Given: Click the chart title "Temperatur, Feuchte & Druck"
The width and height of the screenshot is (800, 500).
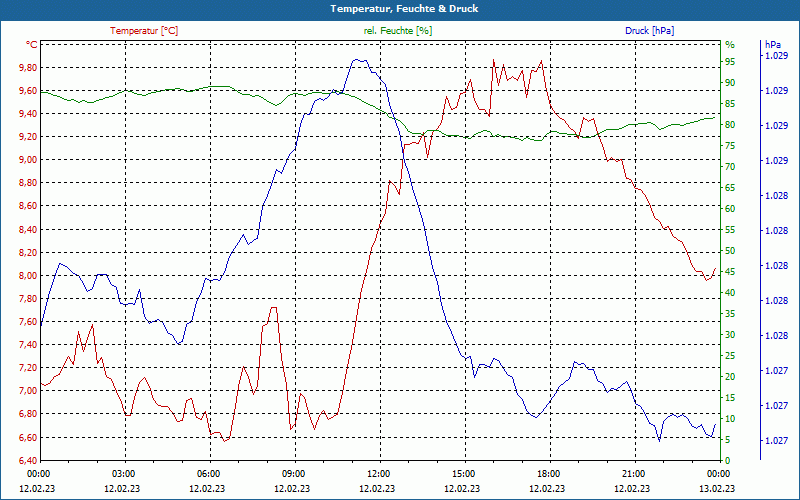Looking at the screenshot, I should 404,9.
